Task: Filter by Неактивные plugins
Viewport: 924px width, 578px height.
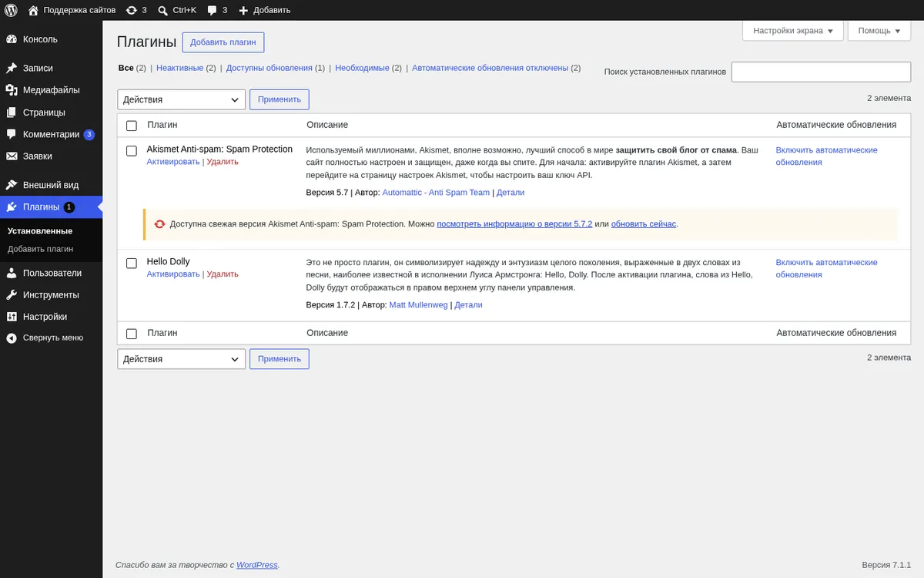Action: point(179,68)
